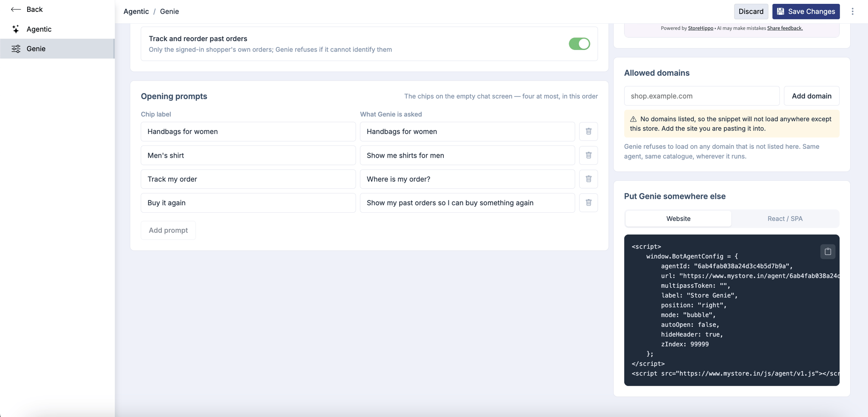The height and width of the screenshot is (417, 868).
Task: Open the StoreHippo link
Action: coord(700,28)
